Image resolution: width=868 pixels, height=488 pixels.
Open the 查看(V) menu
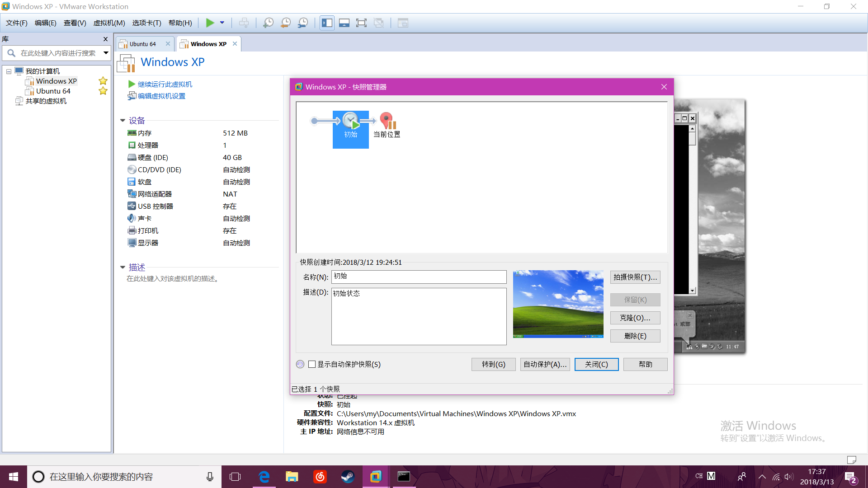point(75,23)
